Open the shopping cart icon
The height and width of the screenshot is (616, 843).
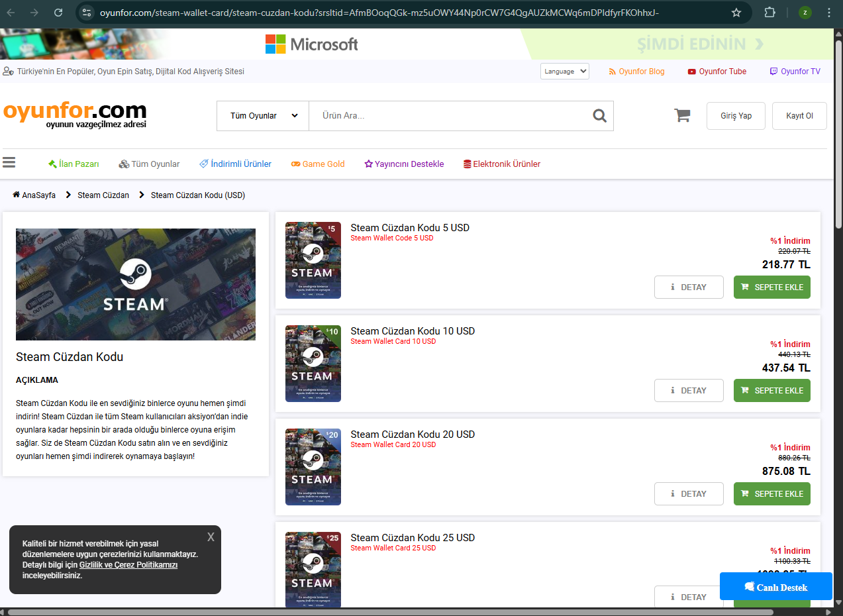[x=682, y=115]
